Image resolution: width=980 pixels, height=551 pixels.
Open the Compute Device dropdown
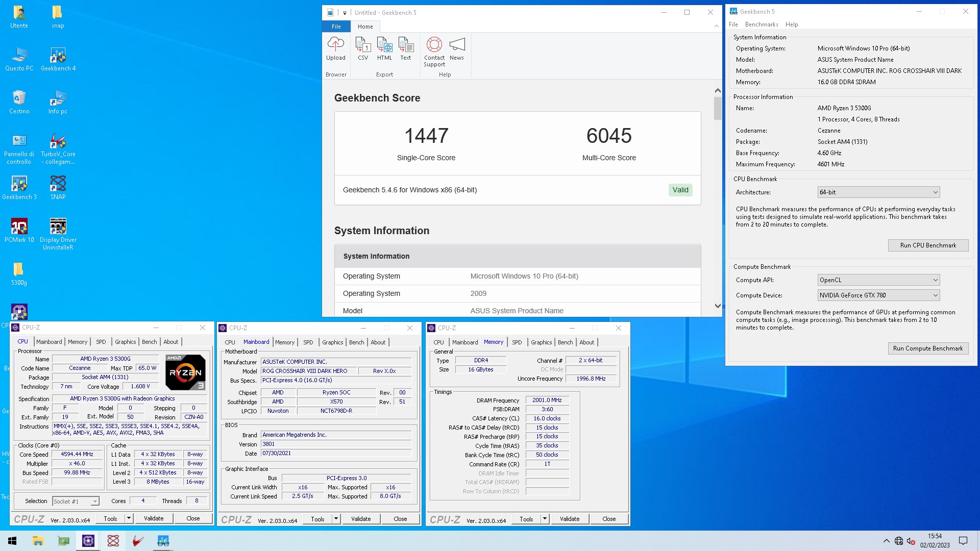(878, 295)
